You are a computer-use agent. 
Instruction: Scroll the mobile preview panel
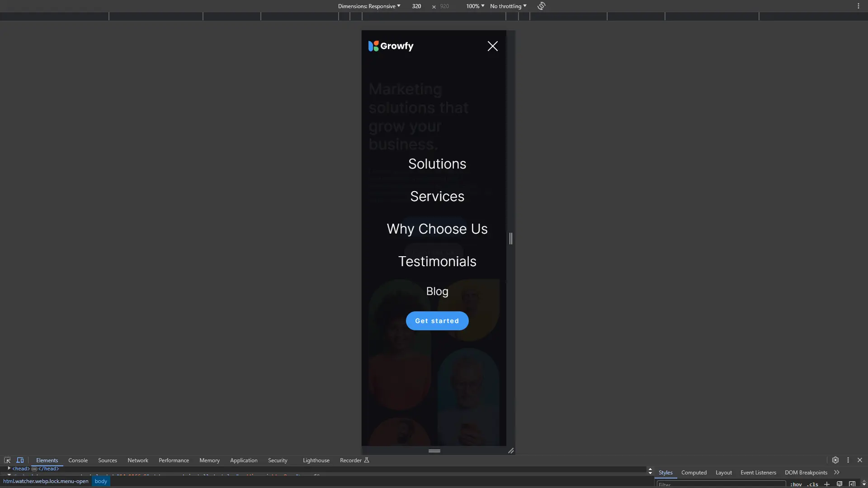coord(510,238)
